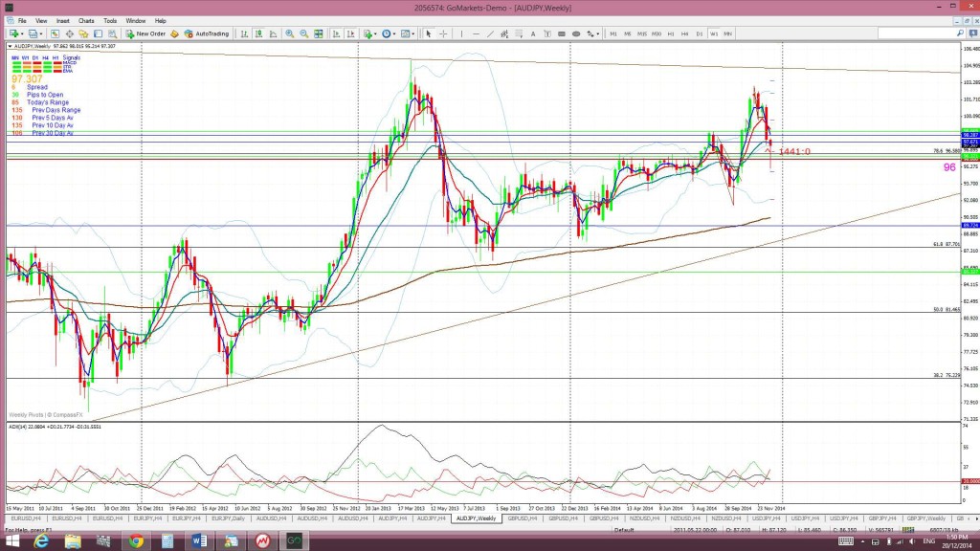Open the Strategy Tester icon
The width and height of the screenshot is (980, 551).
(113, 33)
